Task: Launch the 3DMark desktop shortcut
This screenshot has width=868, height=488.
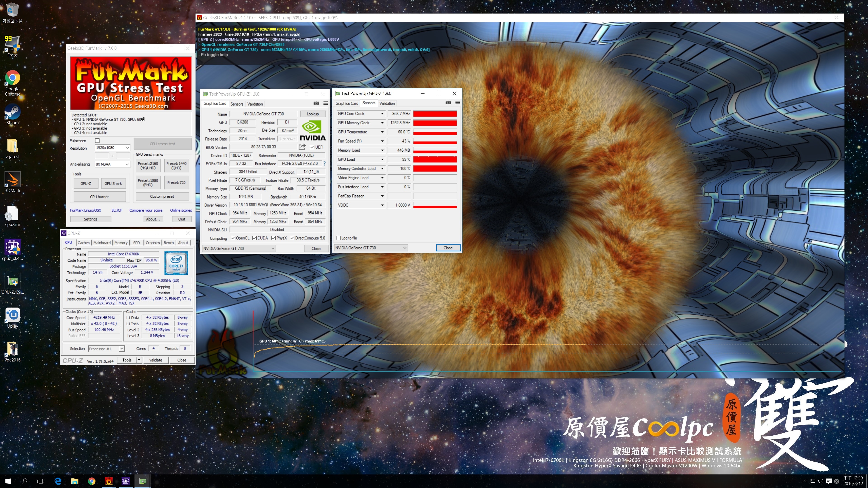Action: point(12,182)
